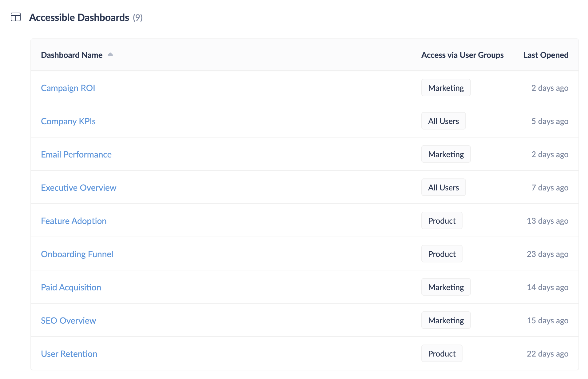The image size is (588, 379).
Task: Open the Campaign ROI dashboard
Action: pyautogui.click(x=68, y=88)
